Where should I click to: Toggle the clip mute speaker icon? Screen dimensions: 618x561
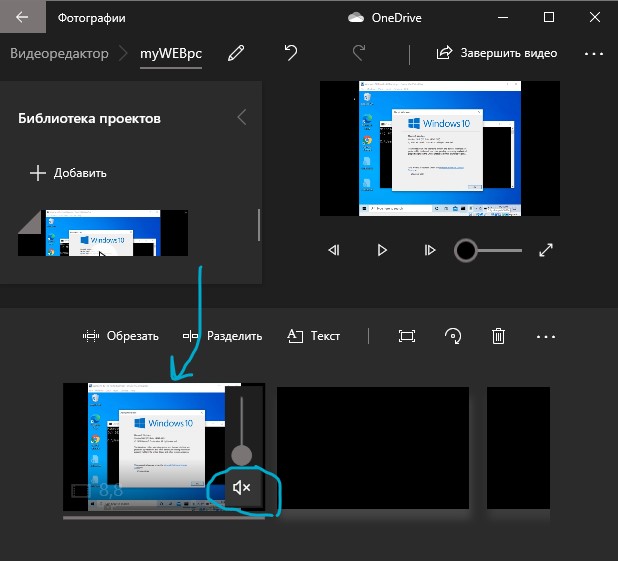(242, 488)
